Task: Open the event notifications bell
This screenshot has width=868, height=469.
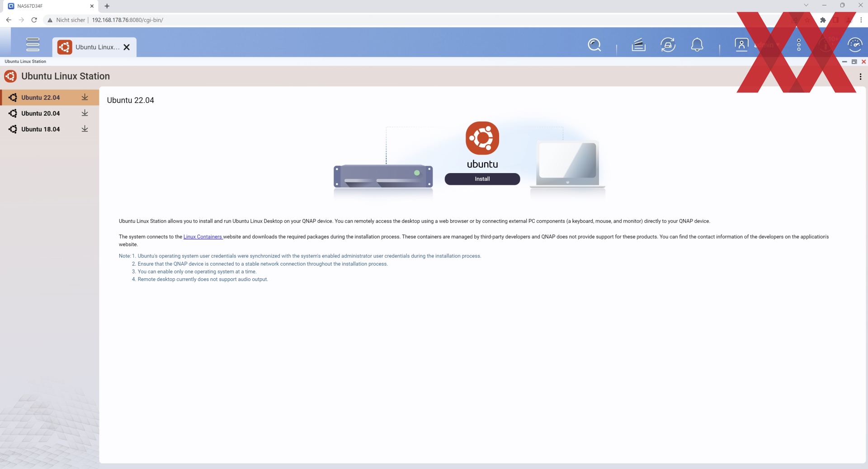Action: [x=697, y=45]
